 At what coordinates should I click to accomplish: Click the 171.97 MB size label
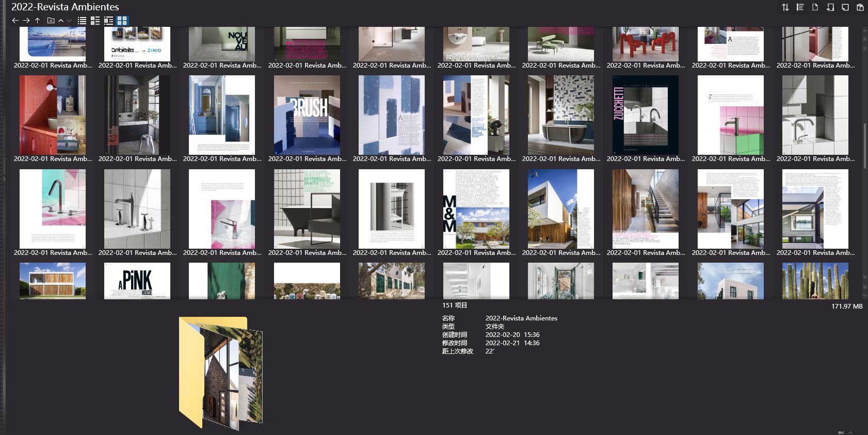click(847, 307)
